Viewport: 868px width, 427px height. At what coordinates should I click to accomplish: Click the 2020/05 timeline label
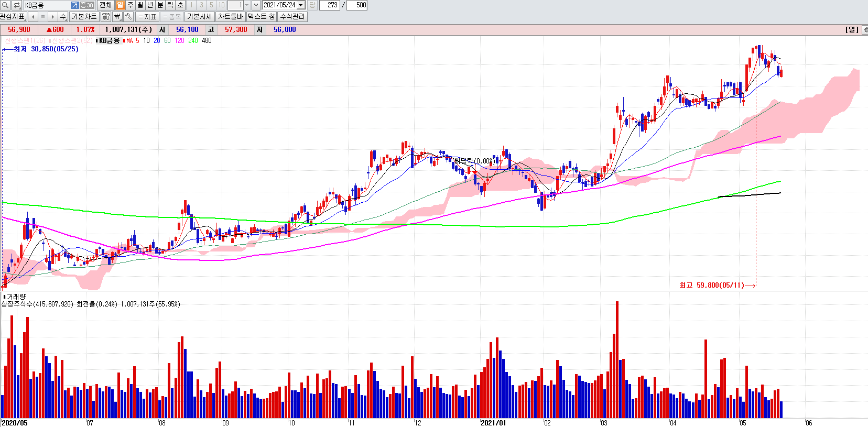coord(14,423)
